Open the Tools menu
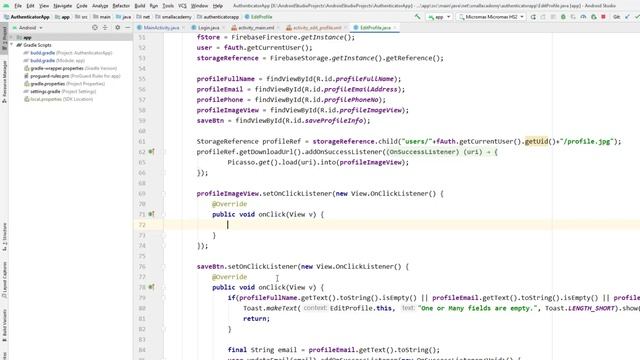The image size is (640, 360). [168, 6]
